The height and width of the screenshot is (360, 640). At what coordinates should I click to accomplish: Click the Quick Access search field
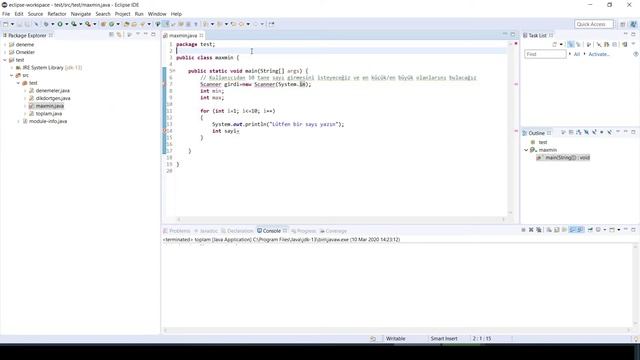pos(593,24)
